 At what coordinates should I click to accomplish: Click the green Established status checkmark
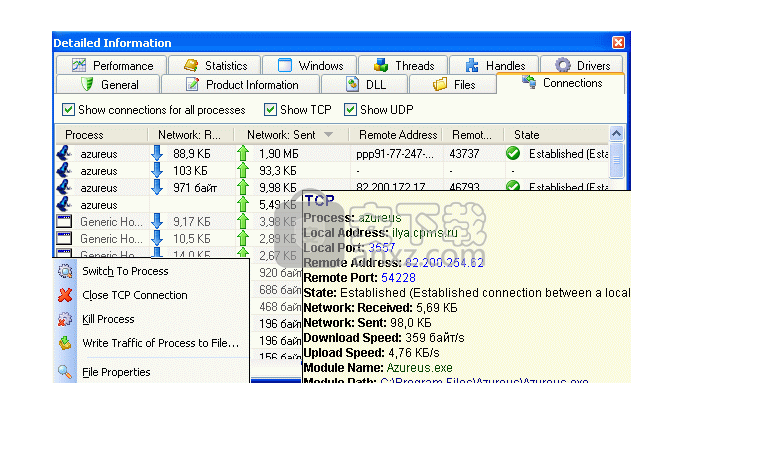point(513,154)
